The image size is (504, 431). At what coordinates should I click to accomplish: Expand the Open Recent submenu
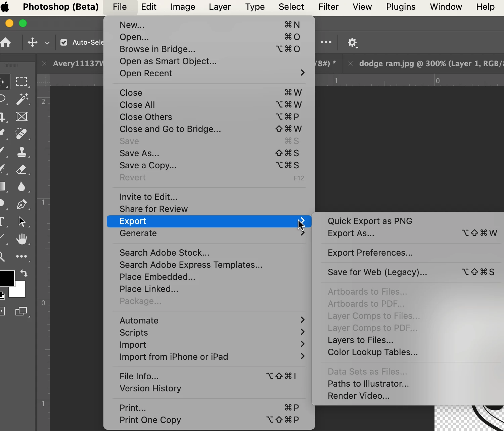coord(209,73)
